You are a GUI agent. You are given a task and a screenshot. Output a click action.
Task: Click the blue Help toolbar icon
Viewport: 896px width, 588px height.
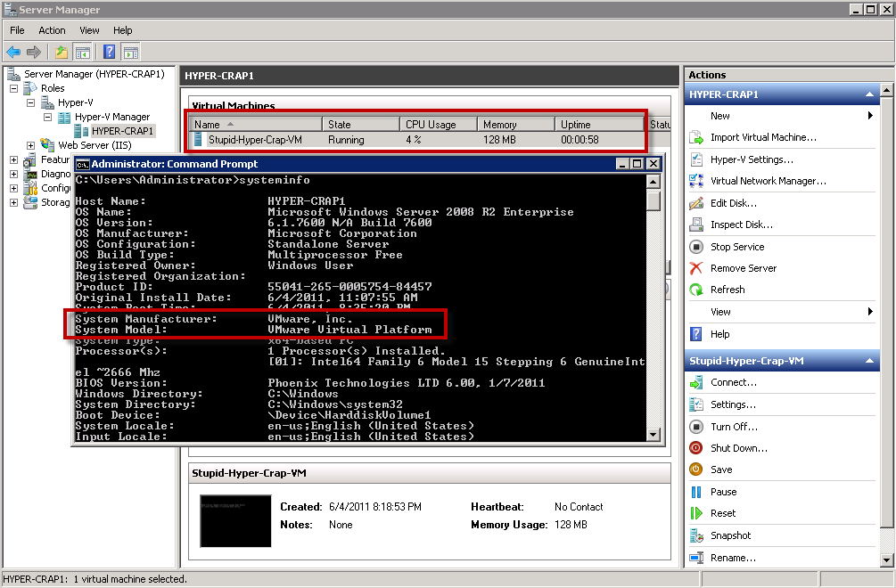tap(109, 53)
